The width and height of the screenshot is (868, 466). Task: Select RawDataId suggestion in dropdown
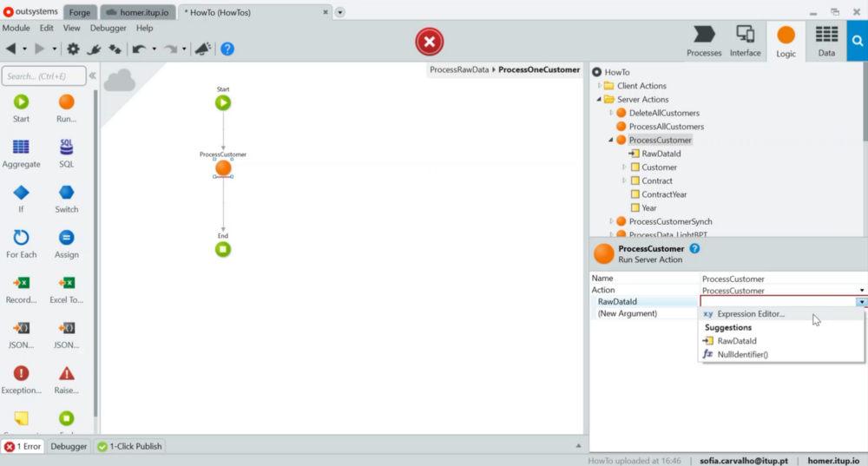coord(781,341)
